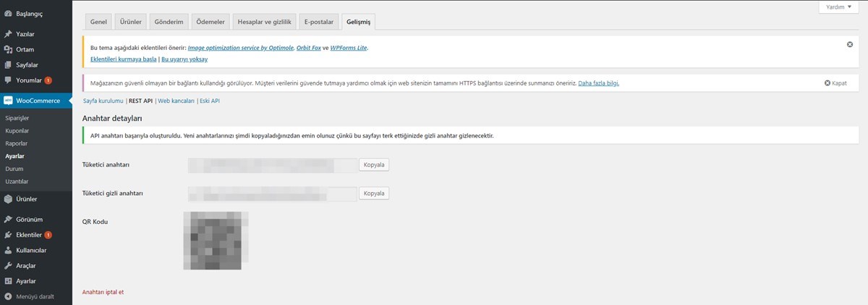Click the Menüyü daralt collapse arrow icon
The height and width of the screenshot is (305, 868).
click(x=8, y=296)
